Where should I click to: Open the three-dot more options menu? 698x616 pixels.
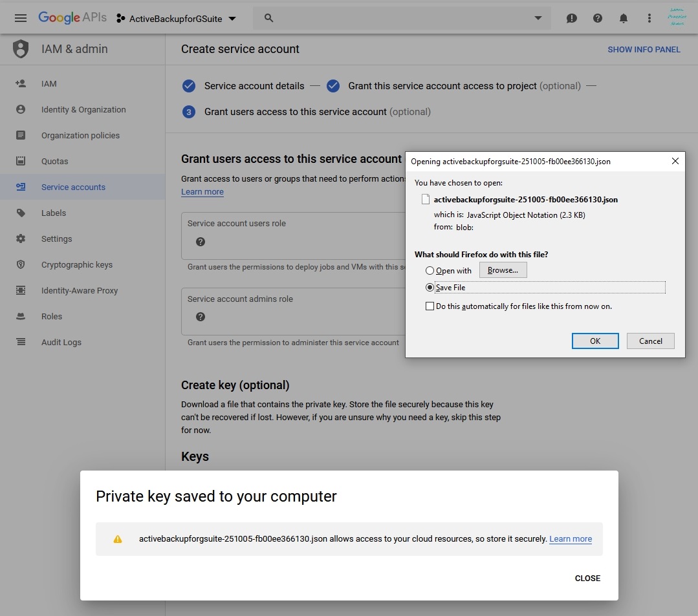(x=649, y=18)
